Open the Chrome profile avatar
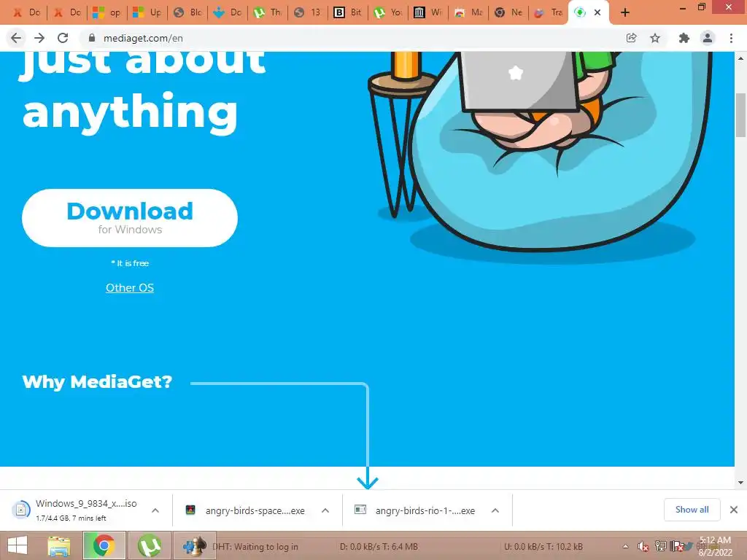 pos(708,38)
